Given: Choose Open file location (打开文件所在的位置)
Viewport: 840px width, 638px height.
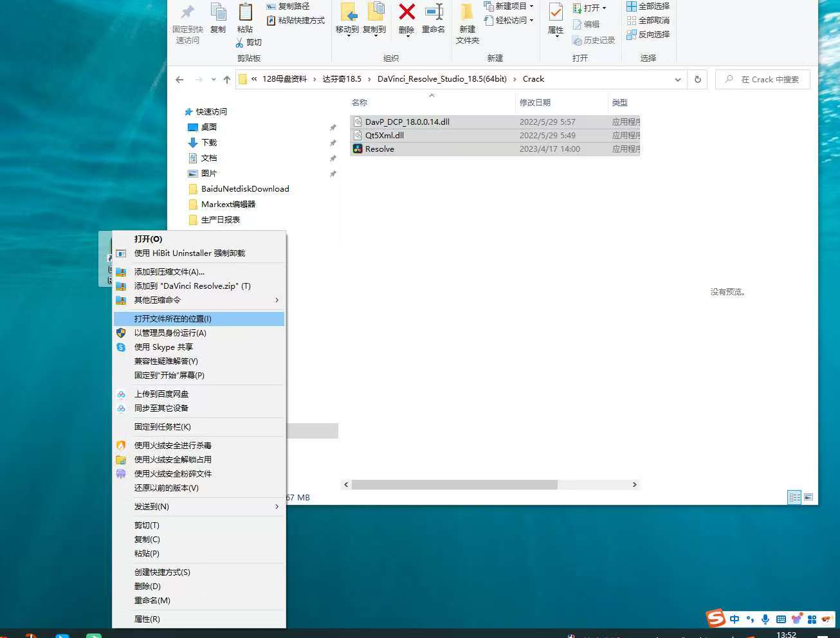Looking at the screenshot, I should [199, 319].
